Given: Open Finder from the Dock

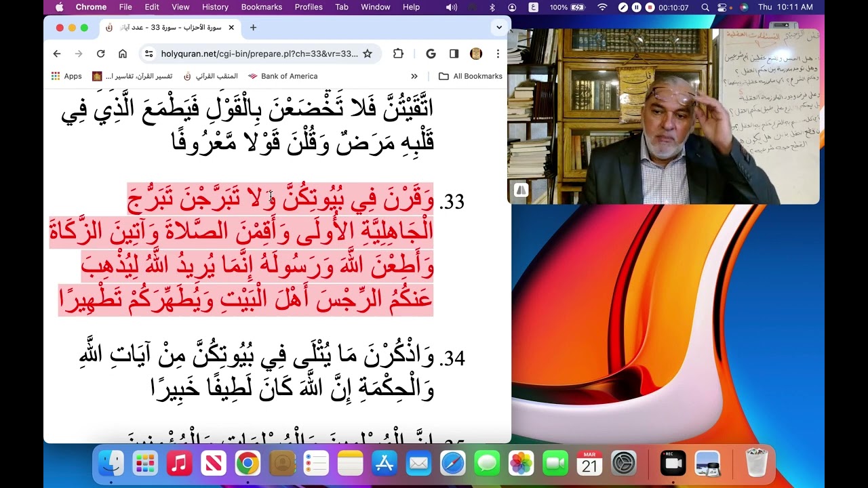Looking at the screenshot, I should click(x=111, y=464).
